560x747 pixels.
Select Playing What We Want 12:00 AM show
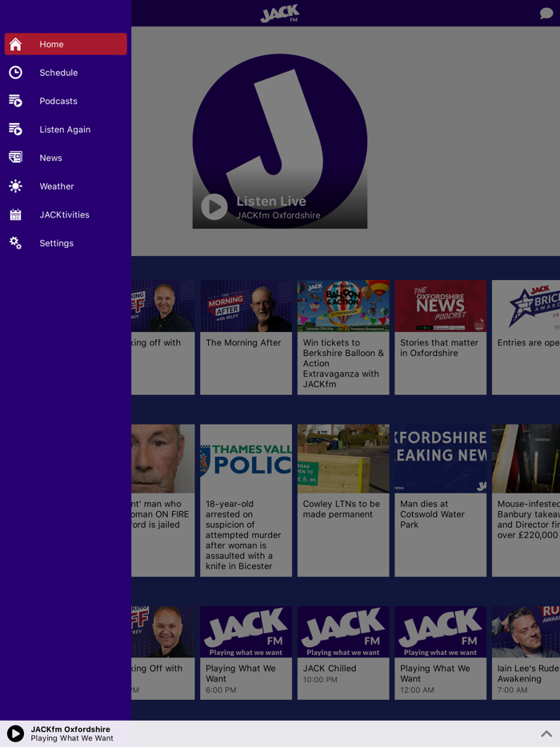point(440,653)
